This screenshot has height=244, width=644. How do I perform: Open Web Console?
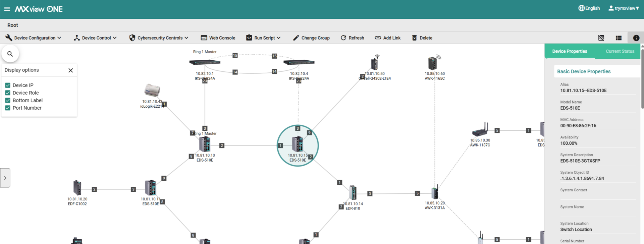(x=218, y=38)
